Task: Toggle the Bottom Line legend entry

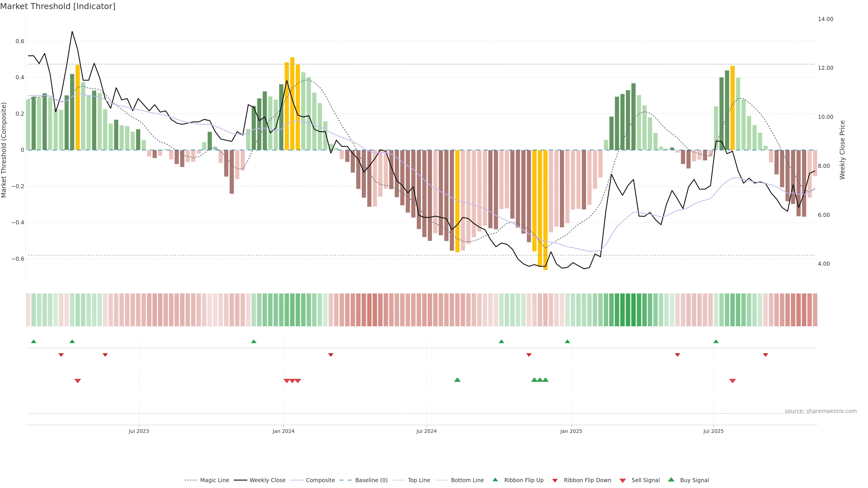Action: pyautogui.click(x=467, y=480)
